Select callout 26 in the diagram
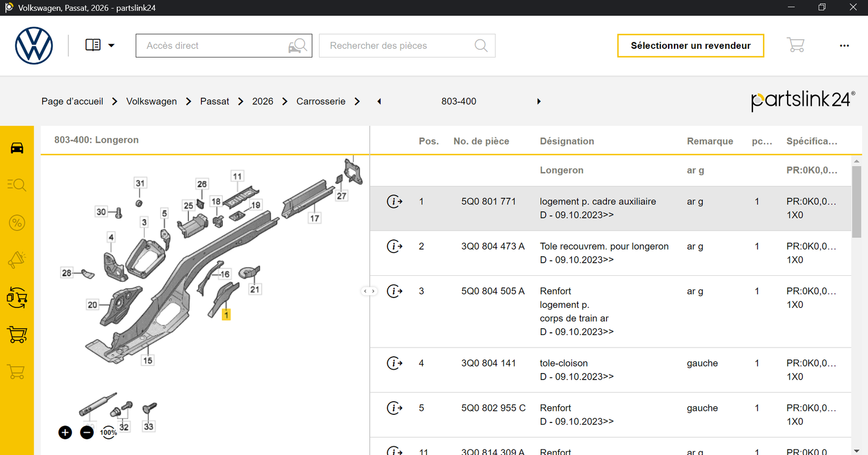The image size is (868, 455). 202,184
